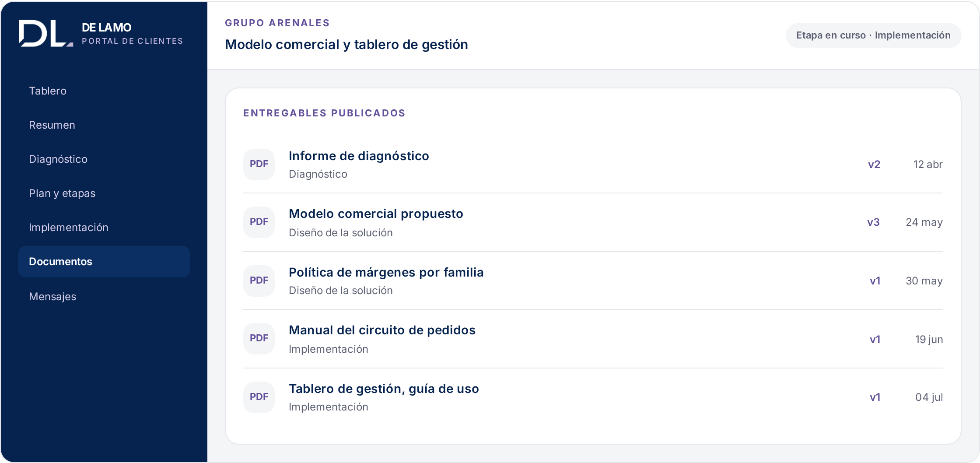
Task: Click Diseño de la solución under Política de márgenes
Action: (341, 291)
